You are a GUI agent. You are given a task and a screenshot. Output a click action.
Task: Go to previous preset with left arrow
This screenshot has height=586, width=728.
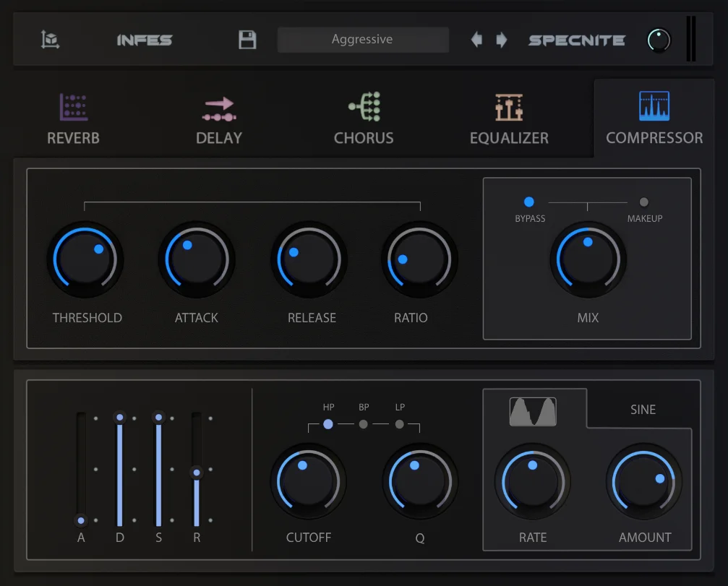[476, 40]
